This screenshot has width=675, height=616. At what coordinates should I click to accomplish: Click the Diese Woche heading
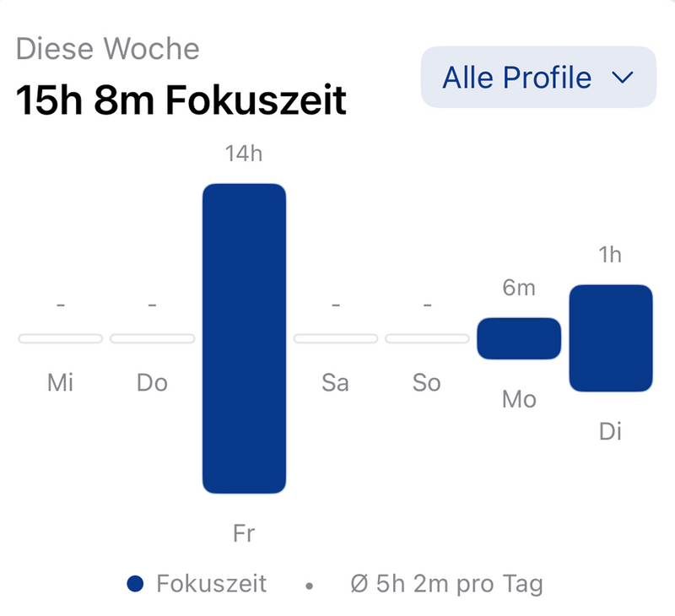click(109, 49)
